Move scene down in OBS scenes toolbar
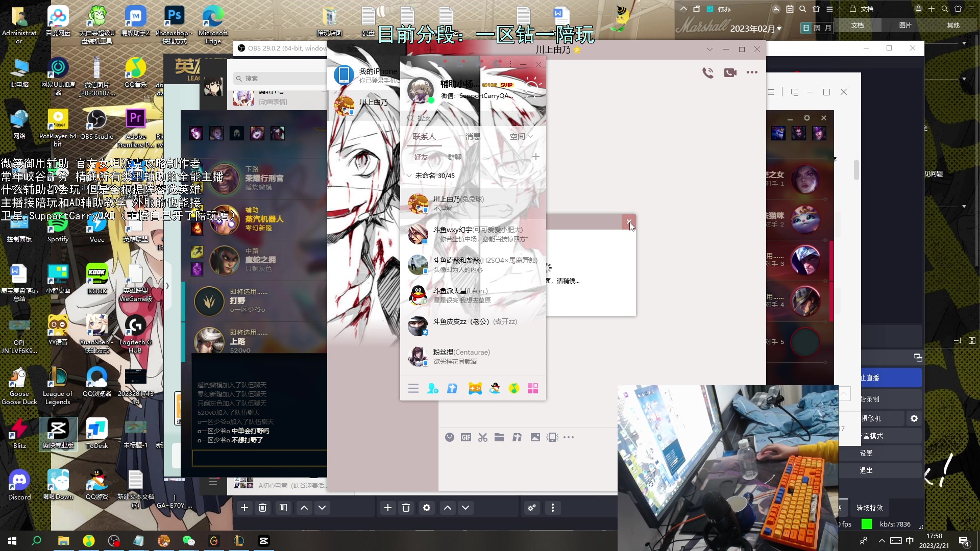980x551 pixels. (x=322, y=508)
